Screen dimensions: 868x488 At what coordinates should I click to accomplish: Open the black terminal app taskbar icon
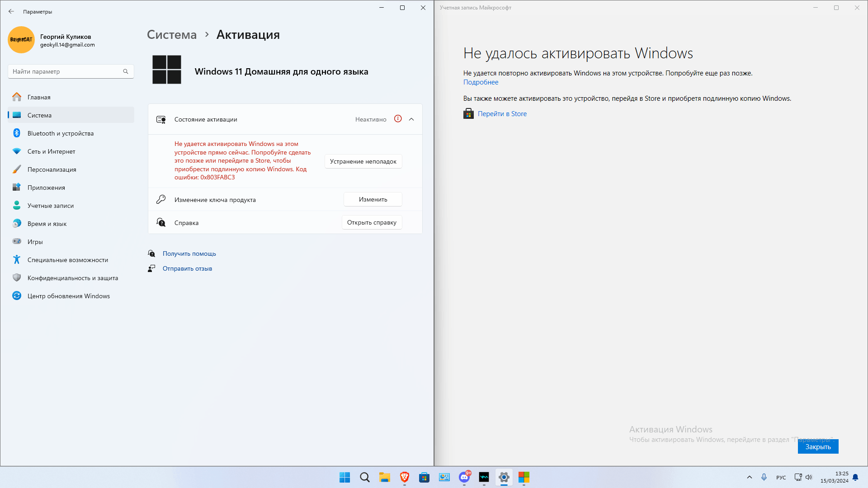[x=484, y=477]
